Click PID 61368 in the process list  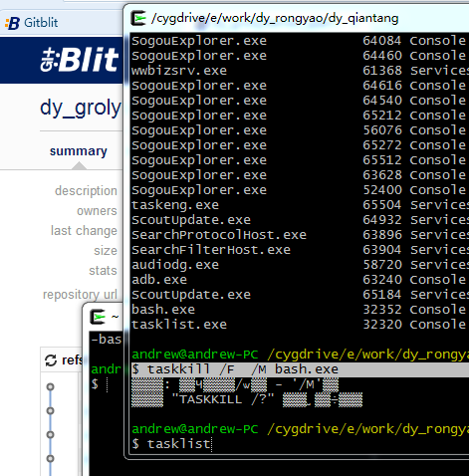click(x=382, y=71)
